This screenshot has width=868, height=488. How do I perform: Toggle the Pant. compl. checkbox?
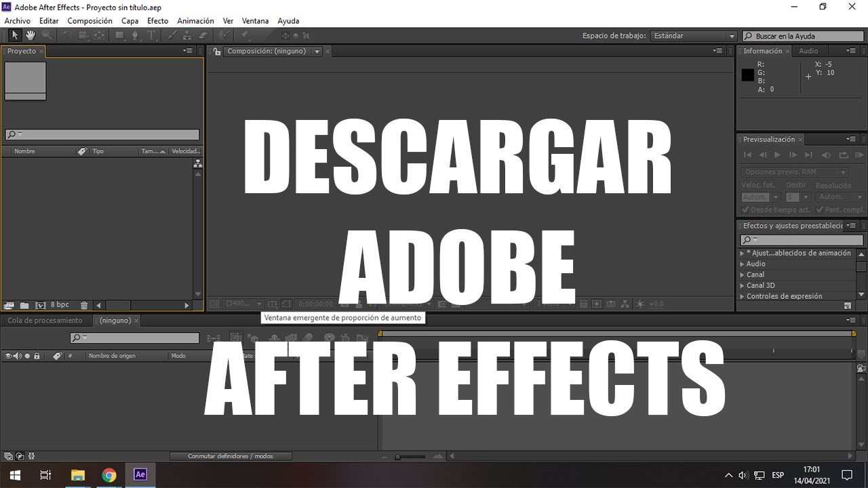click(821, 209)
